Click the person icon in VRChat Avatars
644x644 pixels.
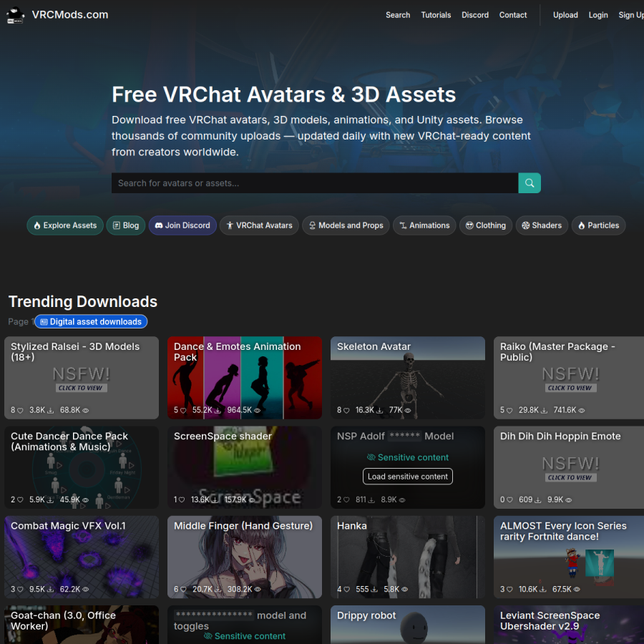point(230,225)
